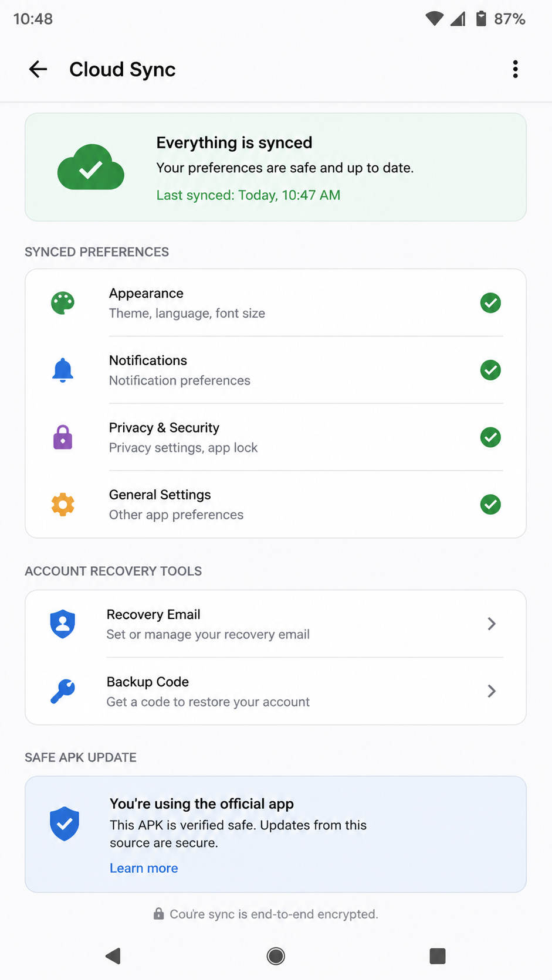Tap the Android home navigation button
The image size is (552, 980).
click(x=276, y=956)
